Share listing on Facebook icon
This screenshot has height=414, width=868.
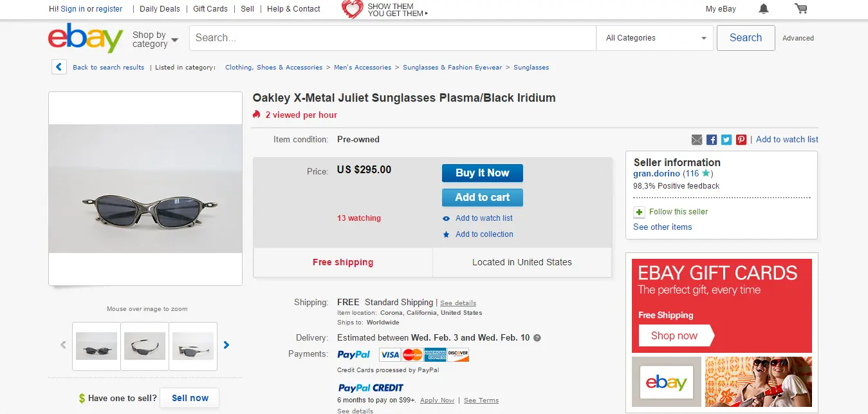tap(712, 140)
